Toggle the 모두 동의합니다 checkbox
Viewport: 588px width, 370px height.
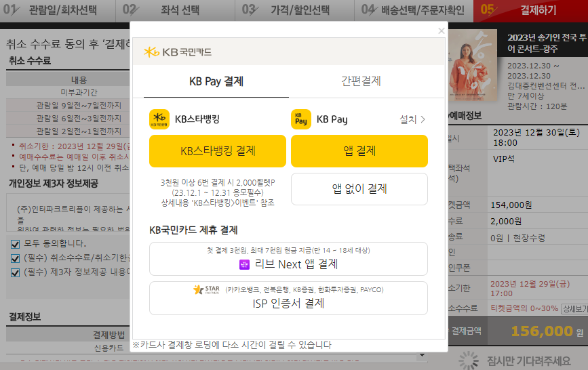point(16,245)
